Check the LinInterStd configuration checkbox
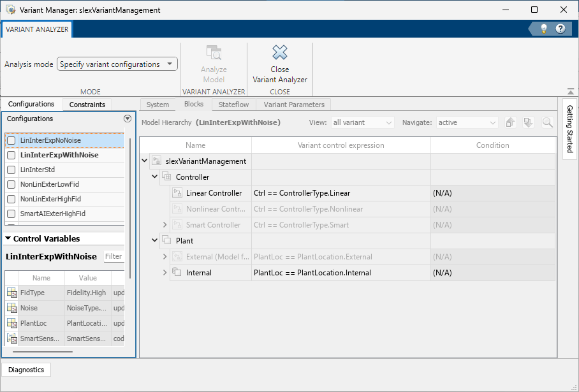 point(11,170)
